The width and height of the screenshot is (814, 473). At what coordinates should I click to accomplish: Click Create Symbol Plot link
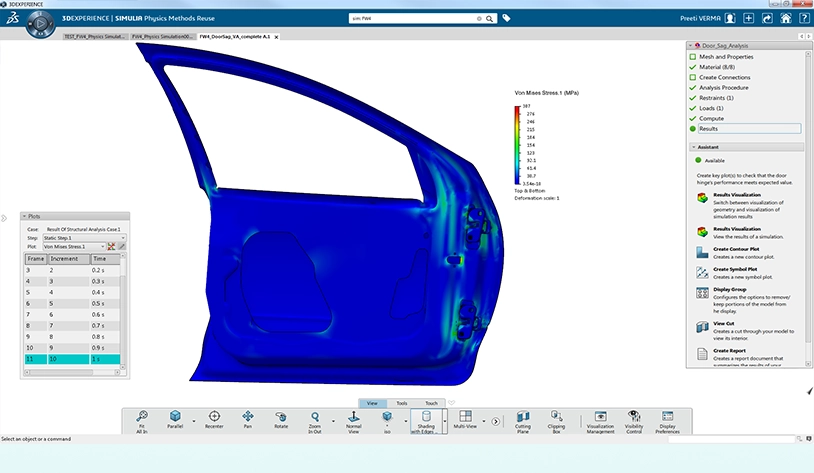point(735,269)
